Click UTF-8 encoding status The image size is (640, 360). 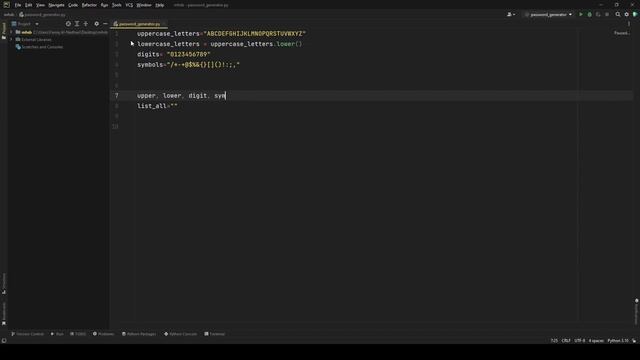point(580,340)
